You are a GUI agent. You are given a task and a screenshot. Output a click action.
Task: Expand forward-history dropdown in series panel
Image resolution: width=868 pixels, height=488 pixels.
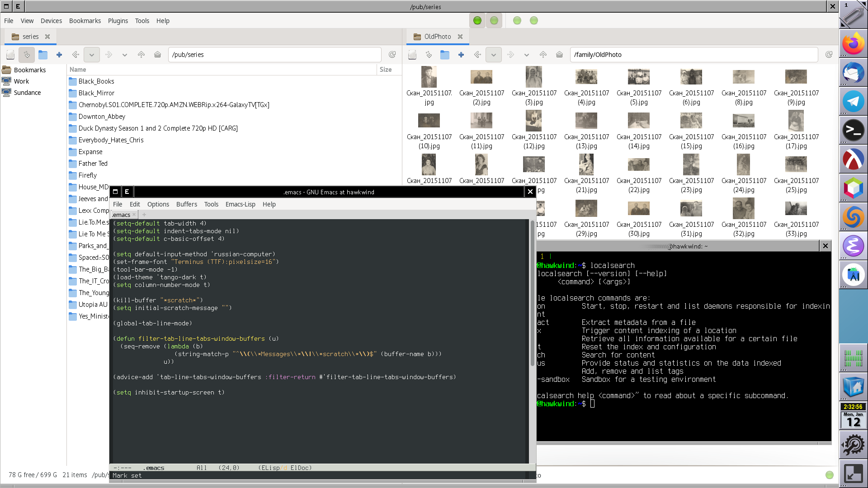point(125,55)
